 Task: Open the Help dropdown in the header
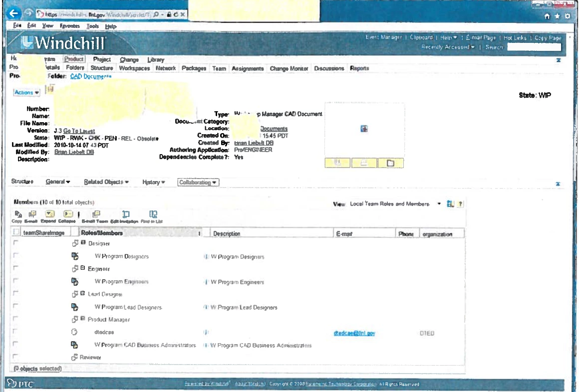(x=449, y=37)
